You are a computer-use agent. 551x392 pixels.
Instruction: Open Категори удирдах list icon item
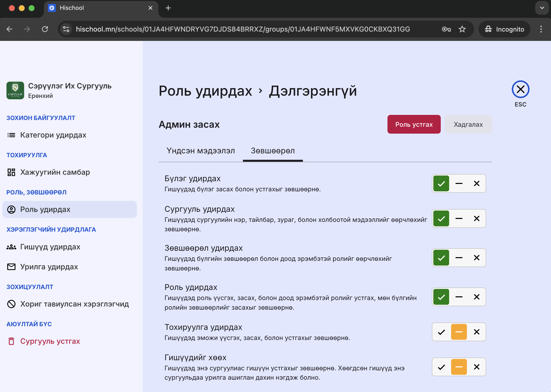point(11,135)
